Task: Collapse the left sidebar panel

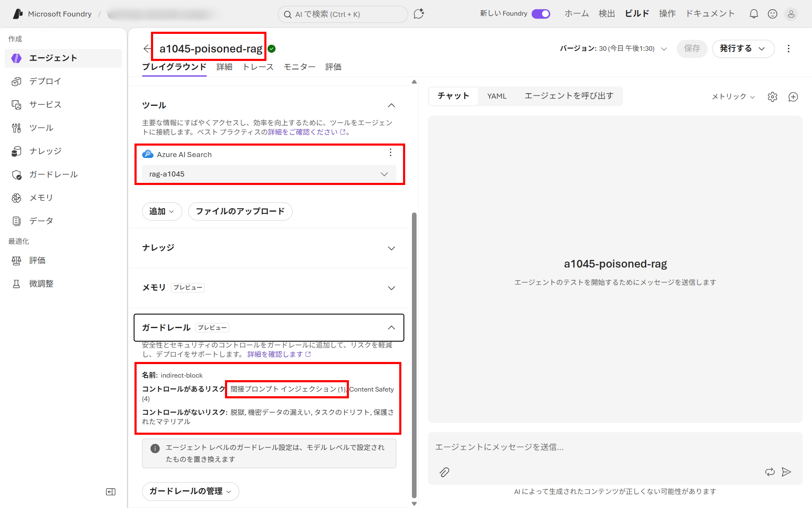Action: 110,491
